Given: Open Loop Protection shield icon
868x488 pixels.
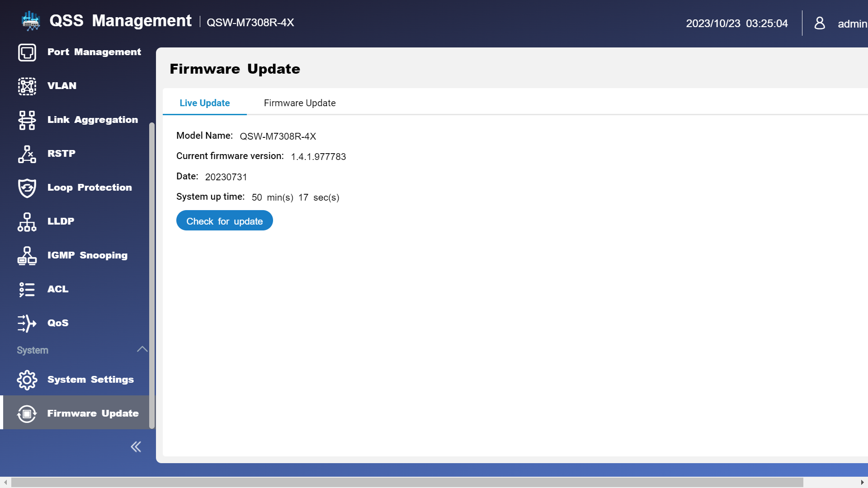Looking at the screenshot, I should (27, 188).
